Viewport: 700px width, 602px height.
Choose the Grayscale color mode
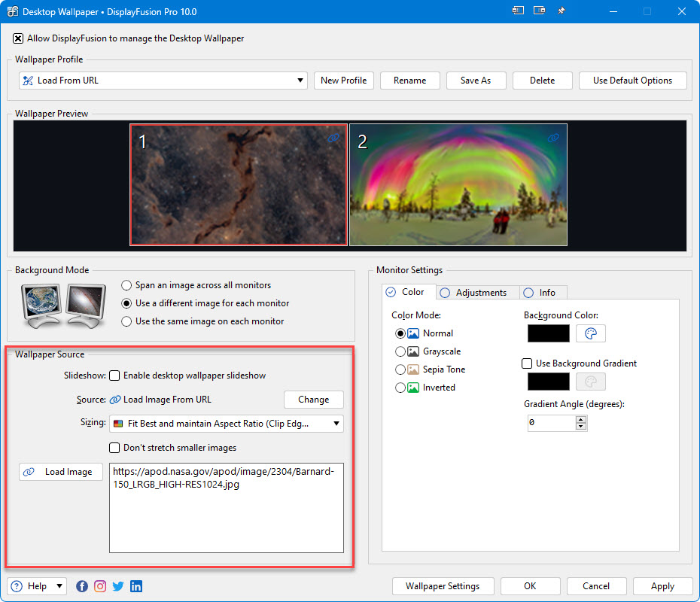click(400, 351)
